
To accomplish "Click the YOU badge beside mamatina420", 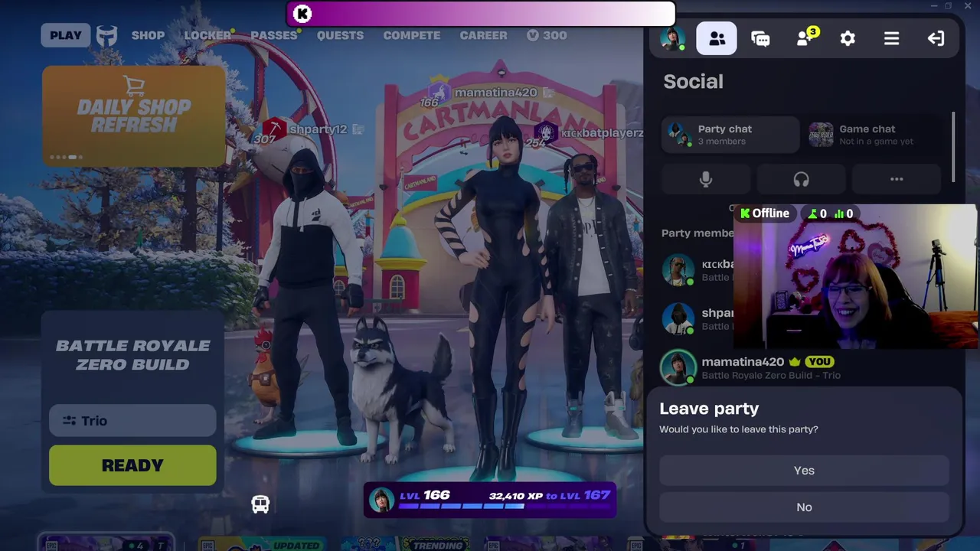I will (x=819, y=361).
